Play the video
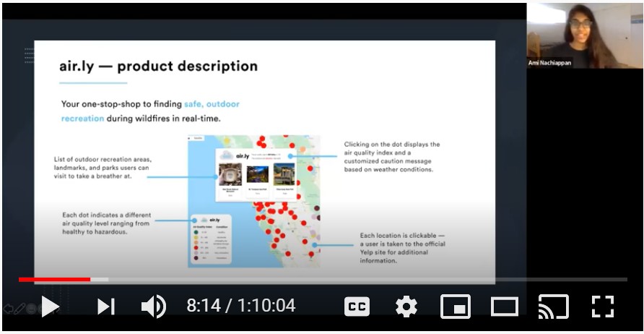The height and width of the screenshot is (334, 644). click(x=50, y=307)
